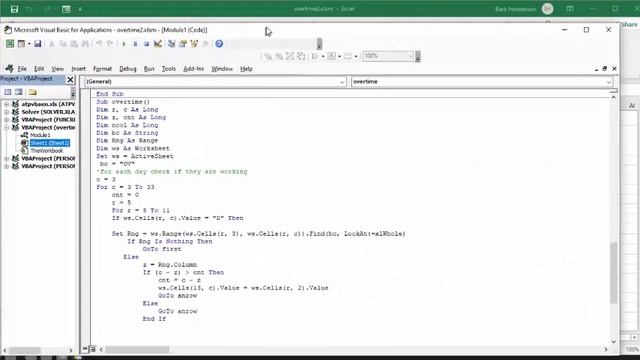This screenshot has width=640, height=360.
Task: Open the Format menu
Action: tap(102, 69)
